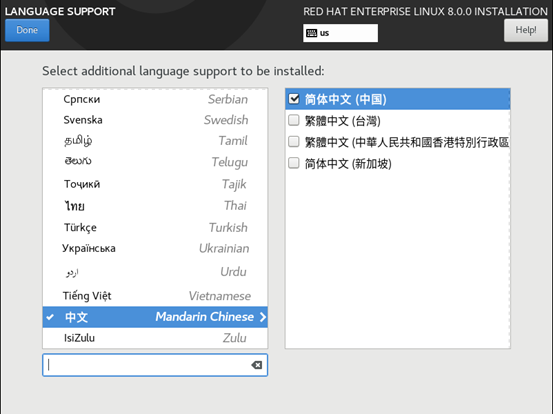This screenshot has height=414, width=553.
Task: Click checkmark icon beside 中文 row
Action: click(x=50, y=317)
